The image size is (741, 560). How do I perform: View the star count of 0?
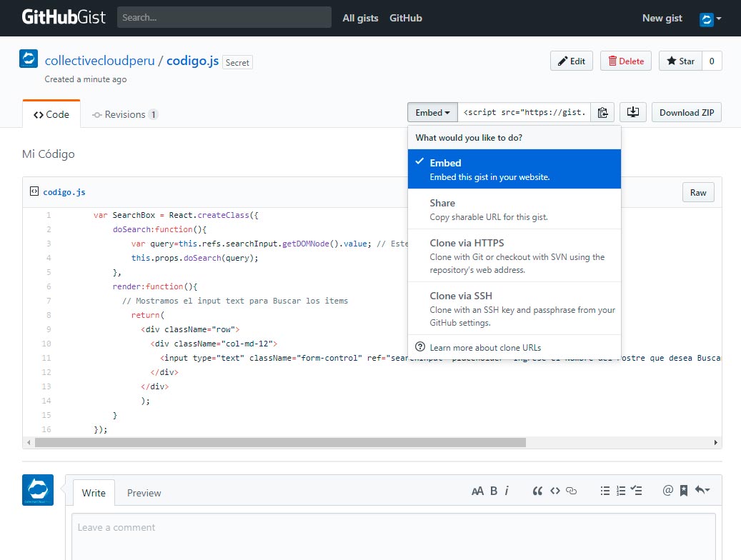tap(712, 61)
